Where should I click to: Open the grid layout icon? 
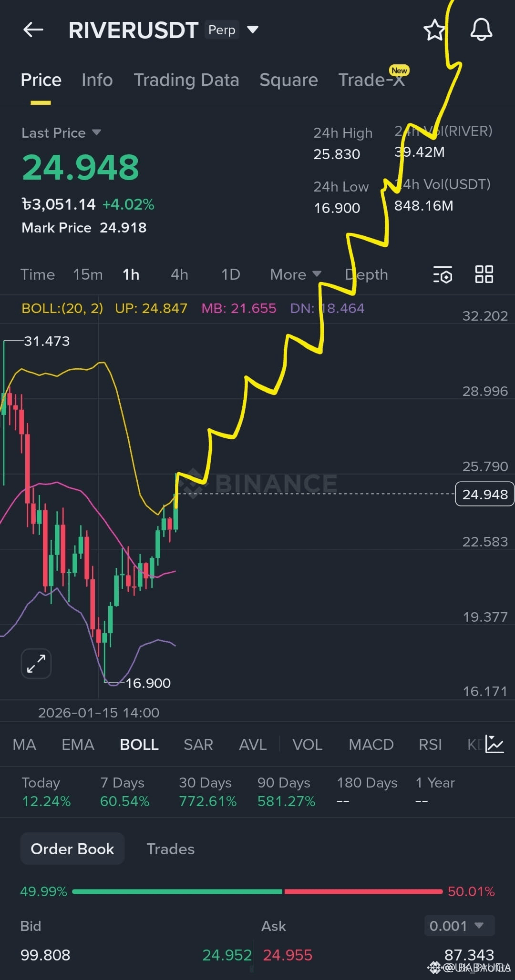pos(484,274)
